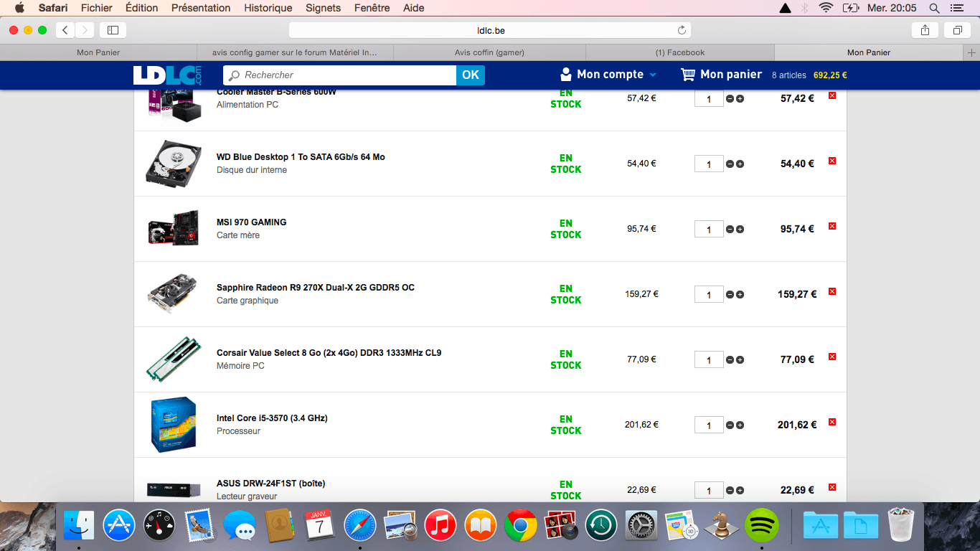Edit quantity field for Intel Core i5-3570
Viewport: 980px width, 551px height.
709,425
